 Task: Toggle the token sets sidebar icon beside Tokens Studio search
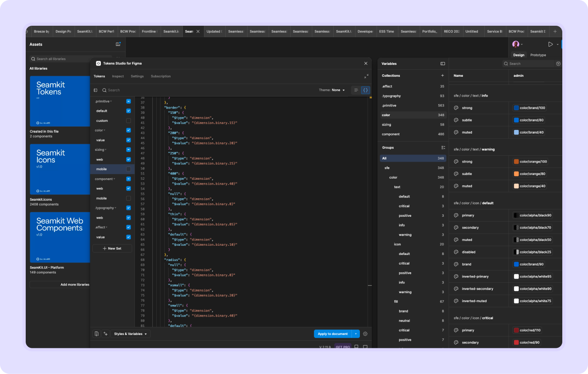coord(96,90)
